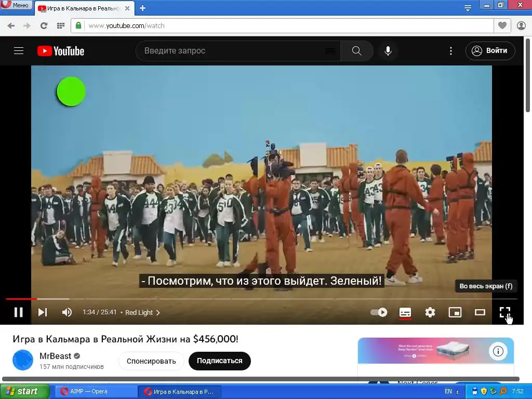This screenshot has height=399, width=532.
Task: Open YouTube settings three-dot menu
Action: tap(450, 51)
